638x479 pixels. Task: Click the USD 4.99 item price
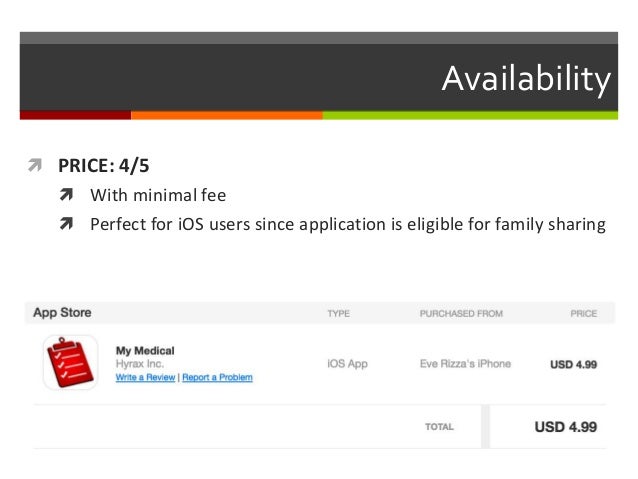(x=573, y=364)
